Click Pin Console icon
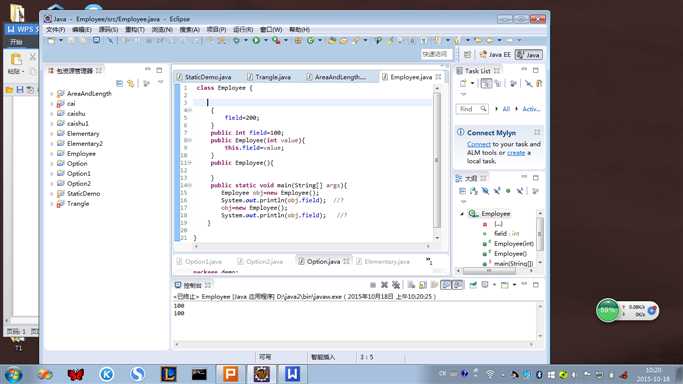This screenshot has height=384, width=683. pos(473,285)
